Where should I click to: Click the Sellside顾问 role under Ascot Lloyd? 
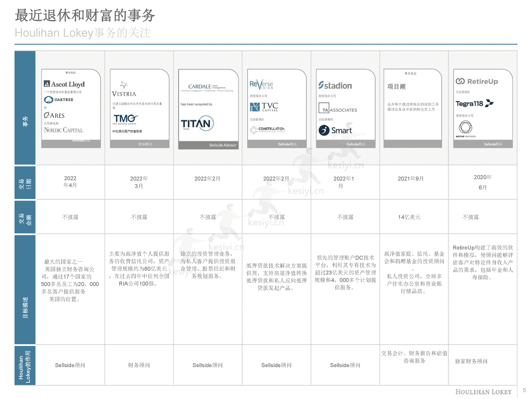click(x=70, y=365)
